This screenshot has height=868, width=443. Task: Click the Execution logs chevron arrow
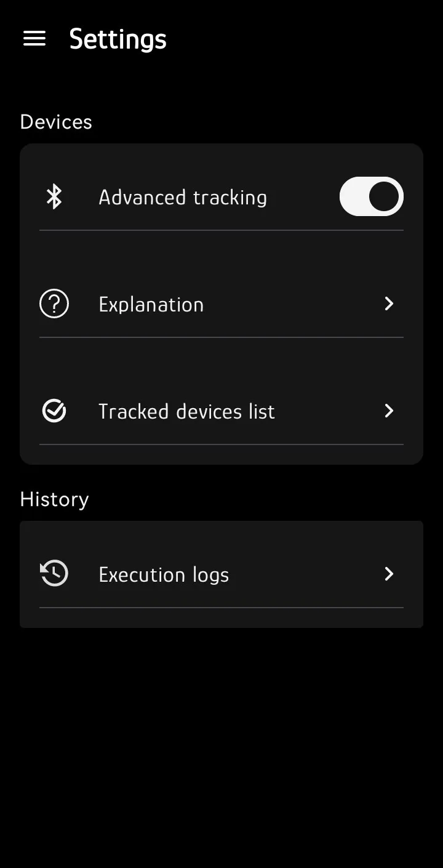point(389,574)
